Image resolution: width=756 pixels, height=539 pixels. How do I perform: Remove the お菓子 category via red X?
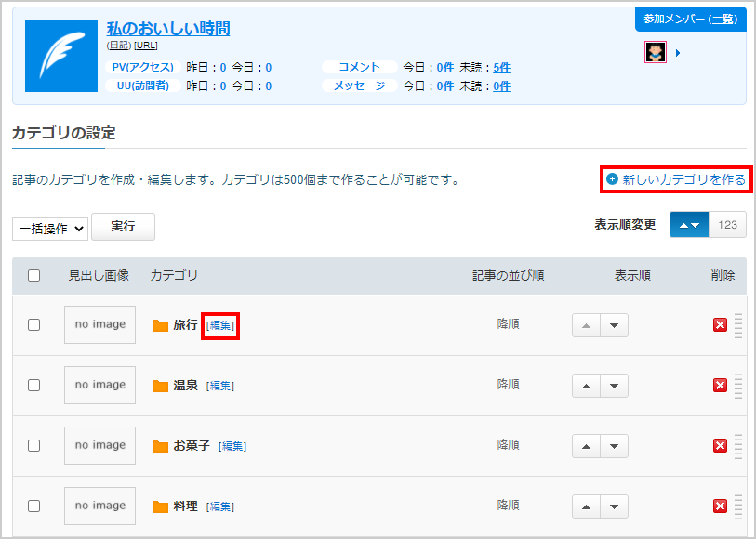pyautogui.click(x=720, y=445)
